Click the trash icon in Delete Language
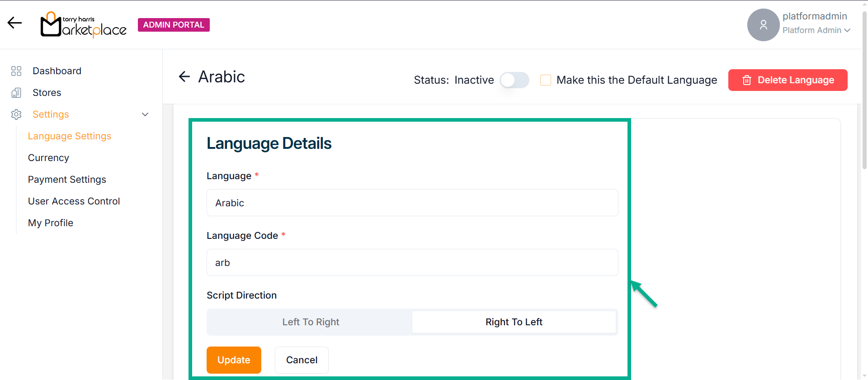The height and width of the screenshot is (380, 868). click(x=747, y=80)
